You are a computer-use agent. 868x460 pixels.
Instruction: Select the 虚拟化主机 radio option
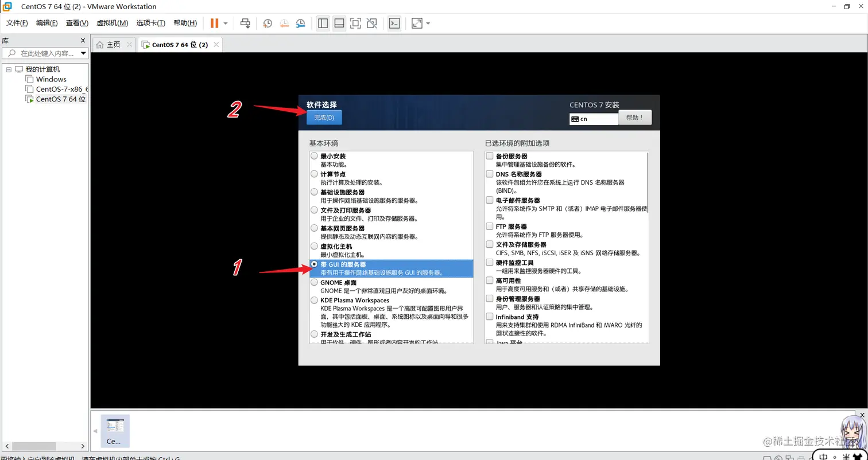pyautogui.click(x=314, y=246)
